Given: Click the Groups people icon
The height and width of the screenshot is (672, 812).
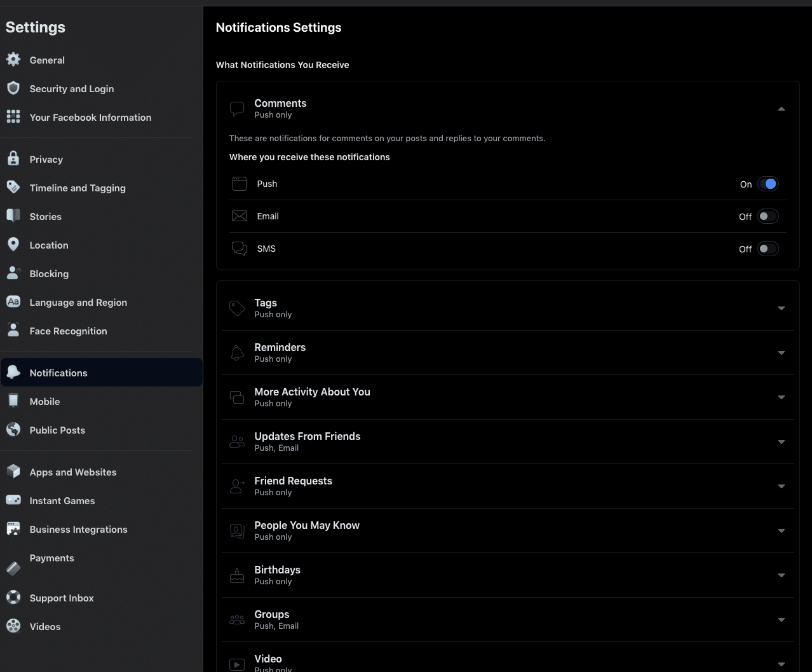Looking at the screenshot, I should coord(237,620).
